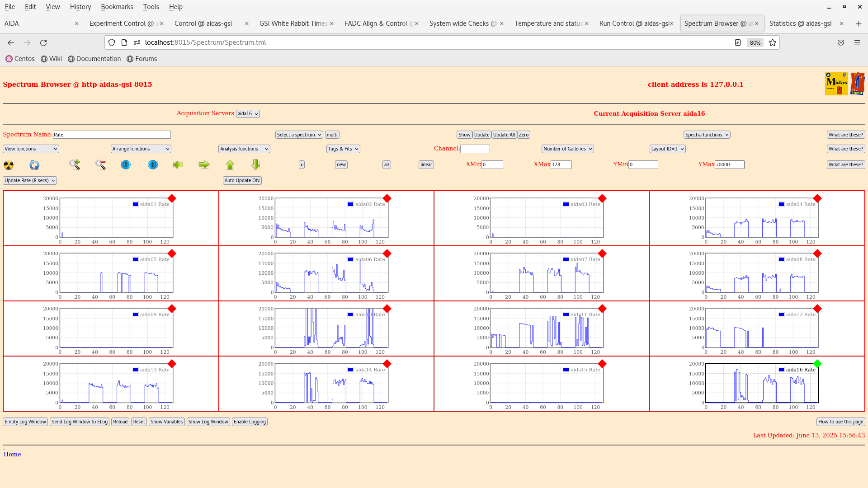868x488 pixels.
Task: Follow the Home link
Action: click(x=12, y=454)
